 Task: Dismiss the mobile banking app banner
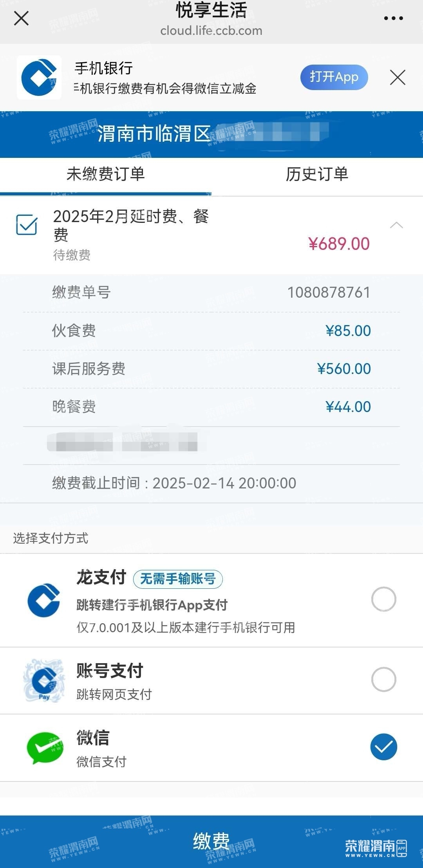click(x=398, y=77)
